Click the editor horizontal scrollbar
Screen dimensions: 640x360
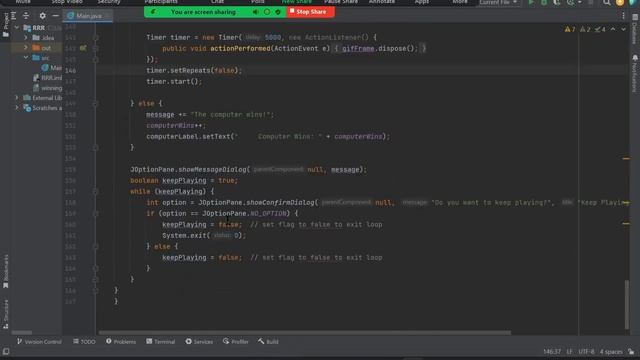pyautogui.click(x=304, y=333)
